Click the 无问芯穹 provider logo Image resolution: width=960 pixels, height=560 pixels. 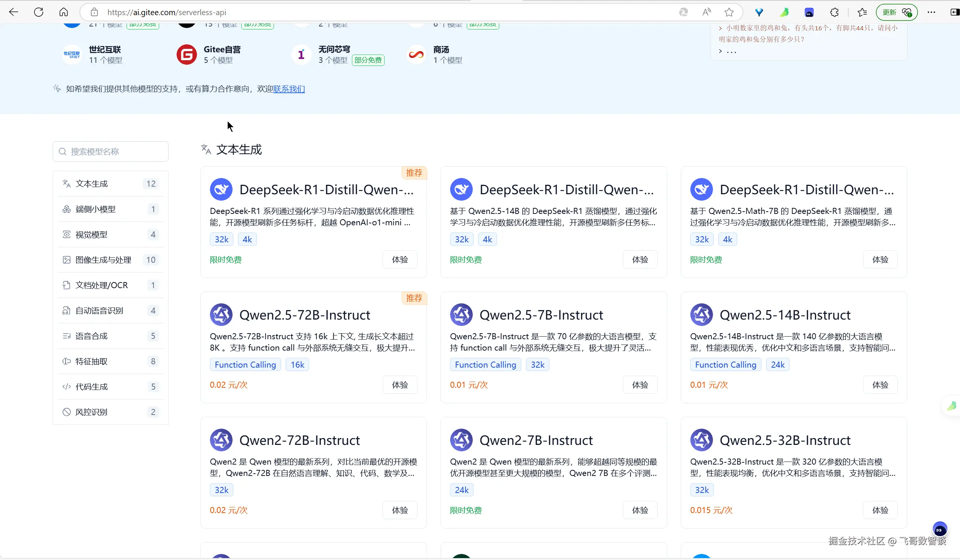pos(301,55)
